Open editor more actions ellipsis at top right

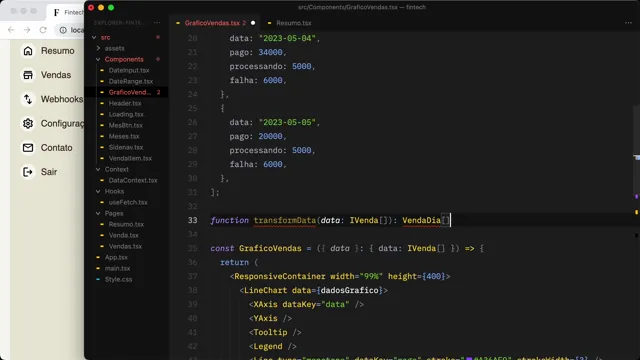(x=628, y=23)
